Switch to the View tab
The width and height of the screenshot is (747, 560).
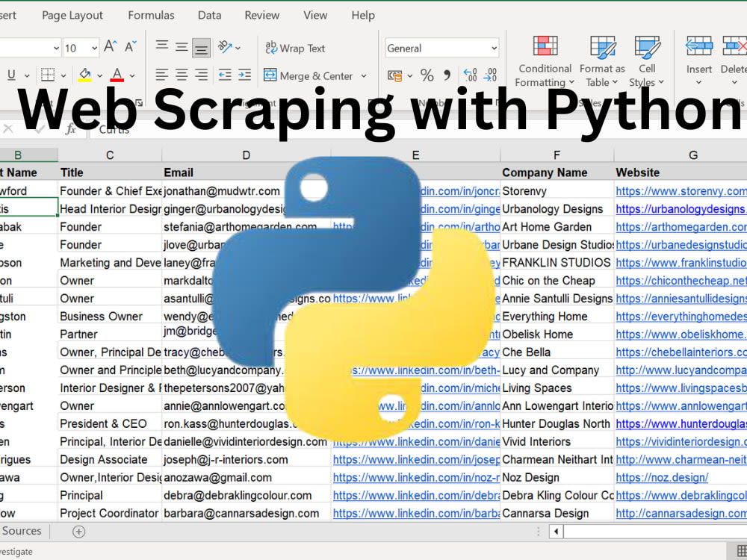point(315,15)
